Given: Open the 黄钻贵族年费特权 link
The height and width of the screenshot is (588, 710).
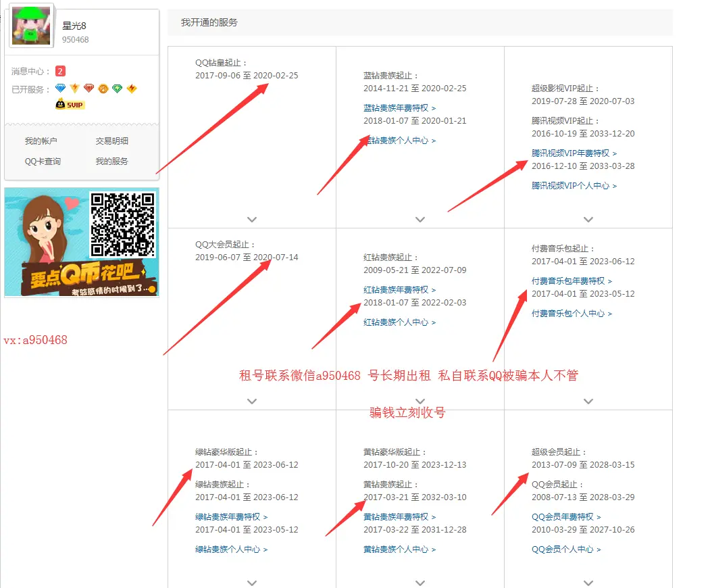Looking at the screenshot, I should pos(399,517).
